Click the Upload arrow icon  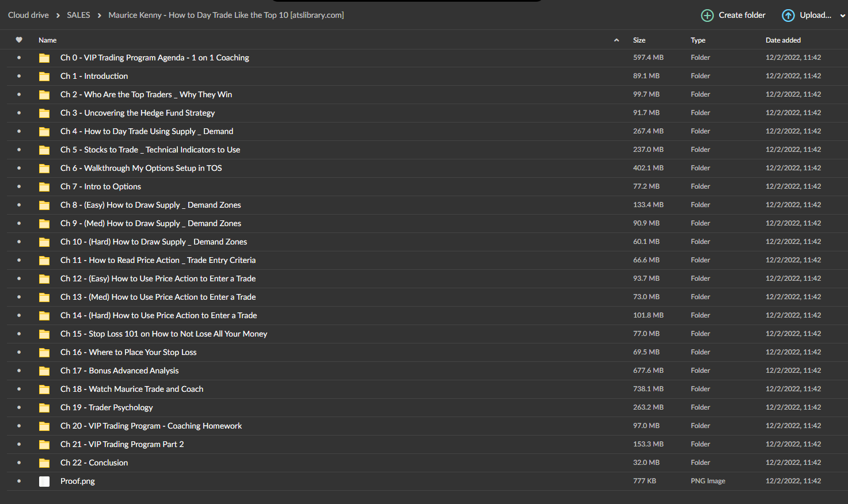(x=788, y=16)
